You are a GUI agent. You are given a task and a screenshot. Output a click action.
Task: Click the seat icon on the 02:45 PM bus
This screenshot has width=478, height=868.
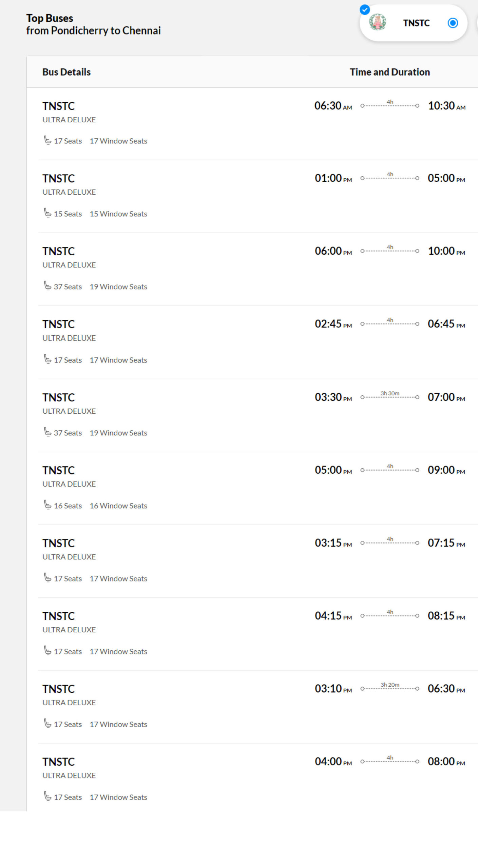[x=47, y=359]
